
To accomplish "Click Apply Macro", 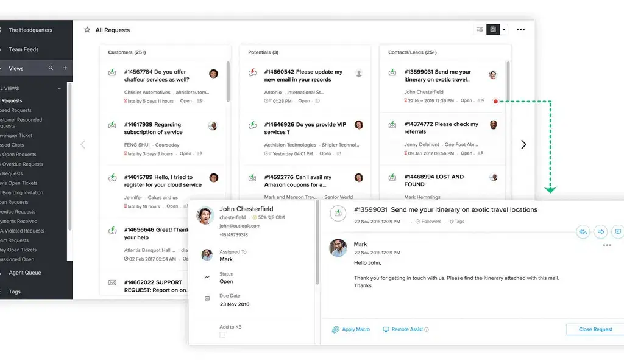I will click(x=350, y=329).
